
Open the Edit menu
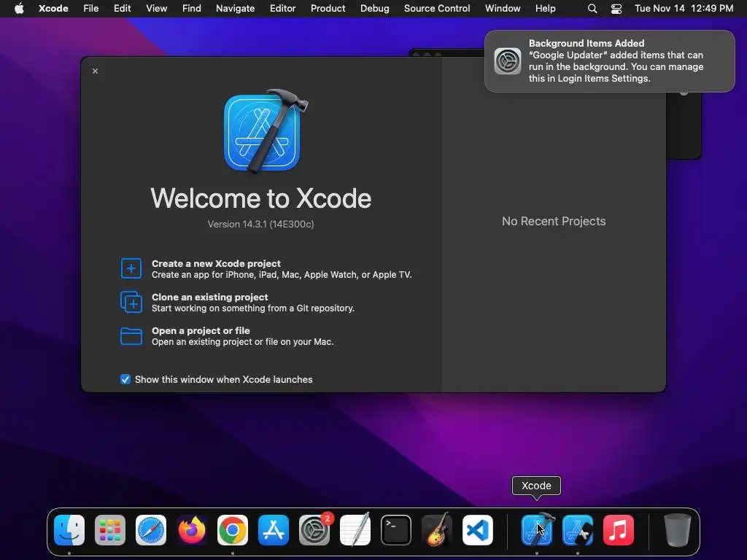pyautogui.click(x=122, y=8)
